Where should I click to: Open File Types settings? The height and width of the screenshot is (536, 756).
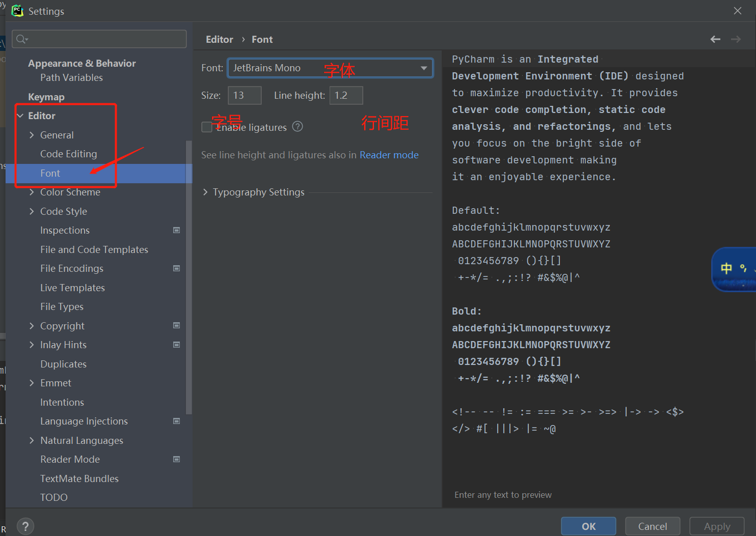coord(62,306)
